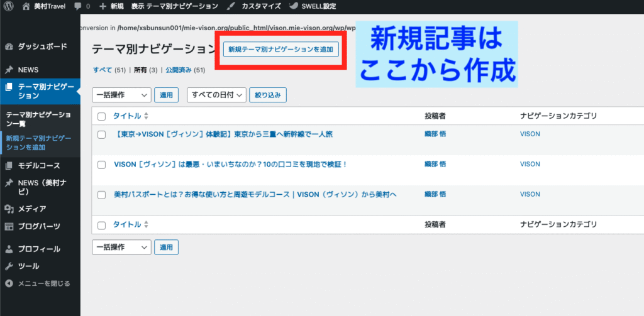Click the ブログパーツ sidebar icon
The width and height of the screenshot is (644, 316).
[9, 226]
